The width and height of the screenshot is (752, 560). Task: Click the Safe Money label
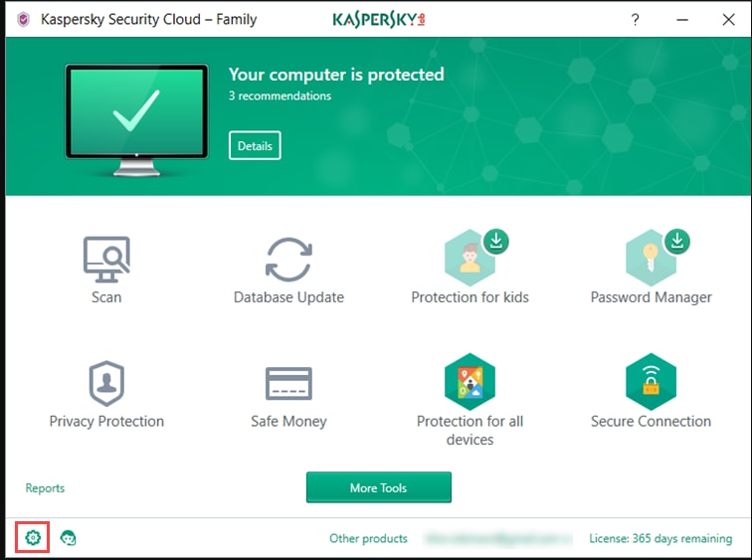click(288, 421)
